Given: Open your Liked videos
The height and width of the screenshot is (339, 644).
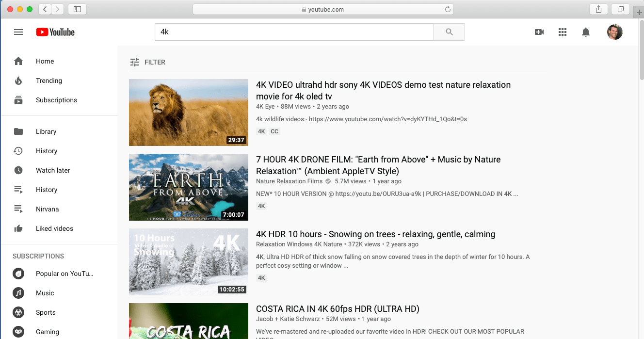Looking at the screenshot, I should (54, 228).
